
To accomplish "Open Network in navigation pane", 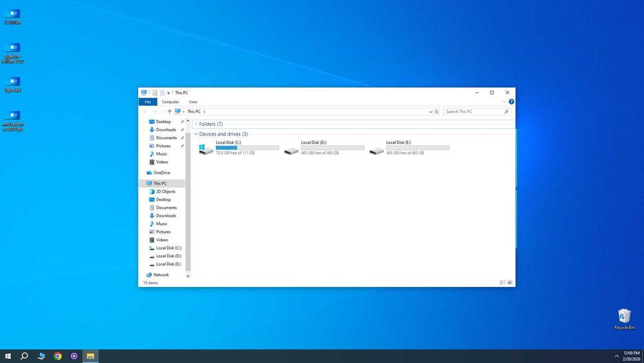I will [x=161, y=275].
